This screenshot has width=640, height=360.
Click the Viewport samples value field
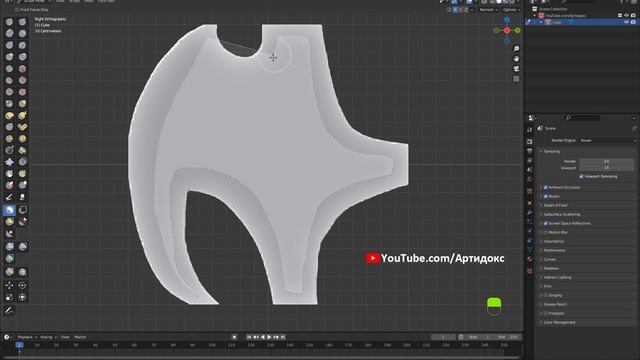tap(607, 168)
